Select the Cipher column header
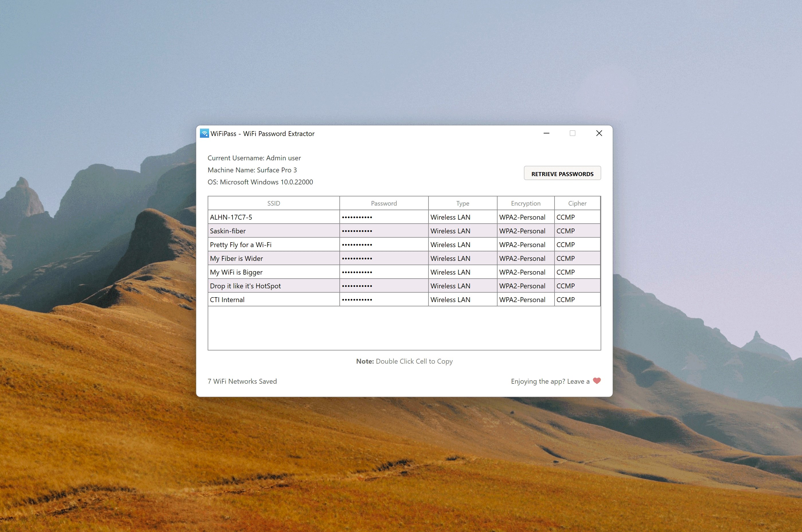 [x=577, y=203]
